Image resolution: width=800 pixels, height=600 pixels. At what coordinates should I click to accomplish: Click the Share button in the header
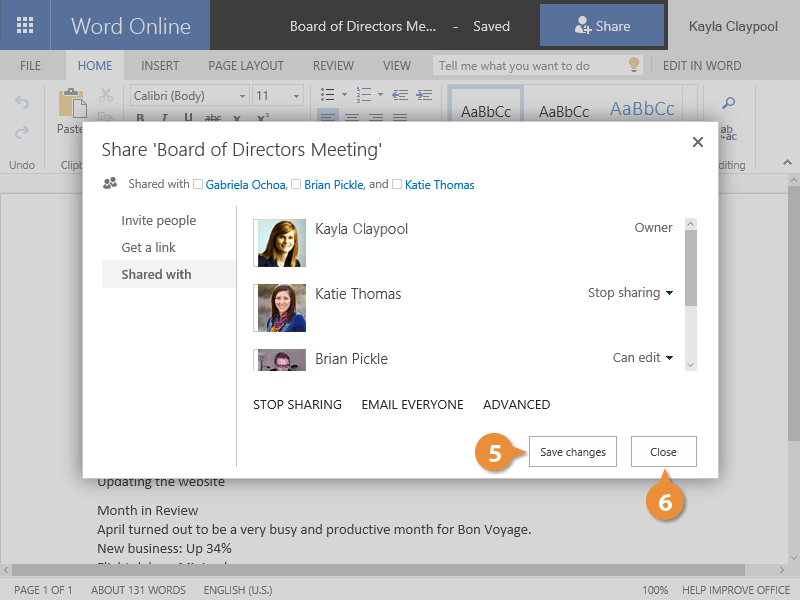pyautogui.click(x=601, y=26)
